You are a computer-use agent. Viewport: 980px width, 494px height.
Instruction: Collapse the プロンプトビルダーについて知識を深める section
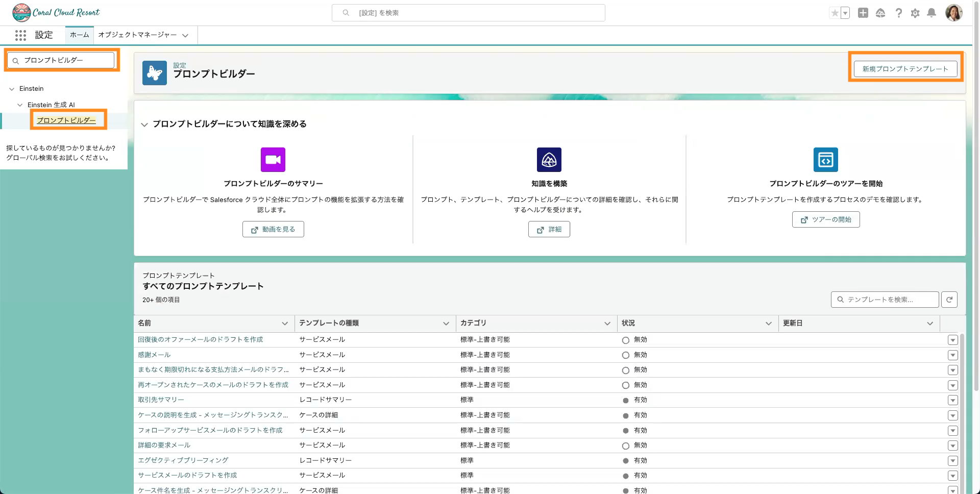(x=144, y=125)
